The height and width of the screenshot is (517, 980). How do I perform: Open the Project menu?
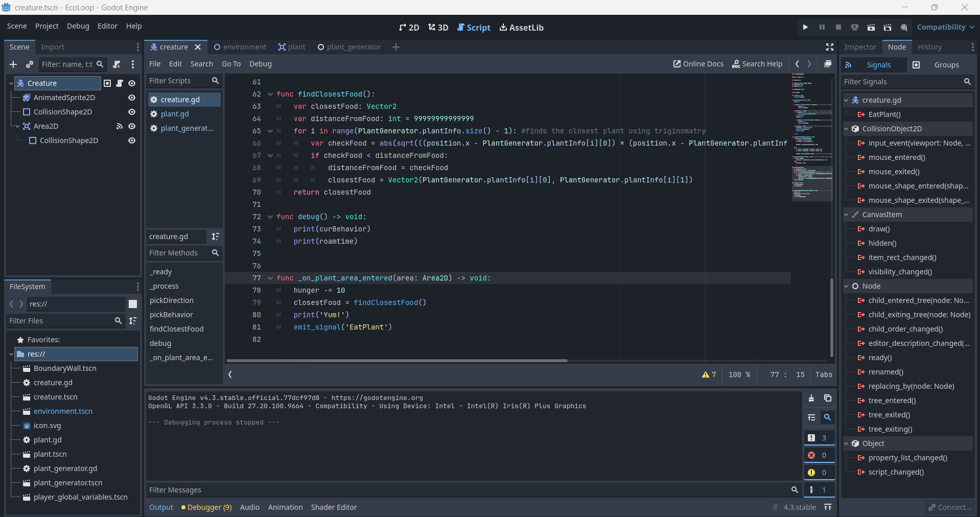(x=46, y=26)
